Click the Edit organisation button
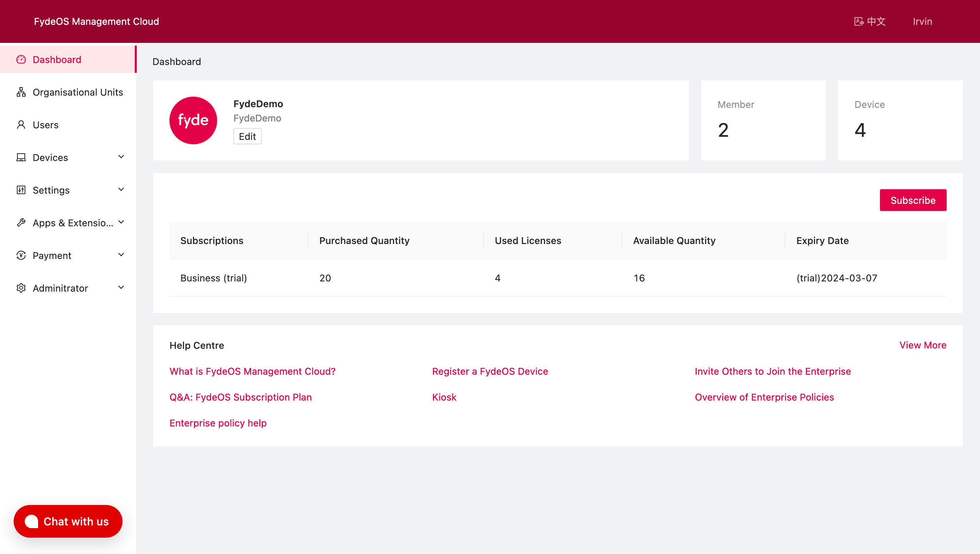The image size is (980, 554). 247,136
